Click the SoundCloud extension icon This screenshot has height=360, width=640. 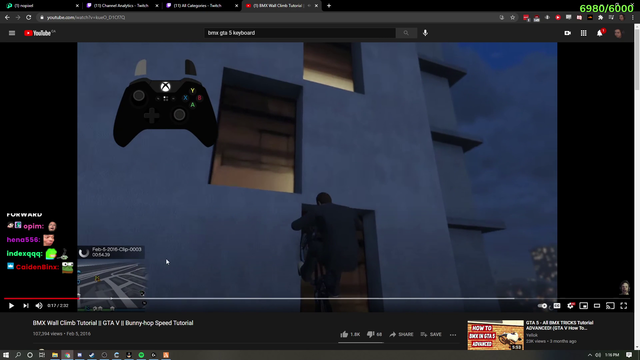pyautogui.click(x=590, y=18)
